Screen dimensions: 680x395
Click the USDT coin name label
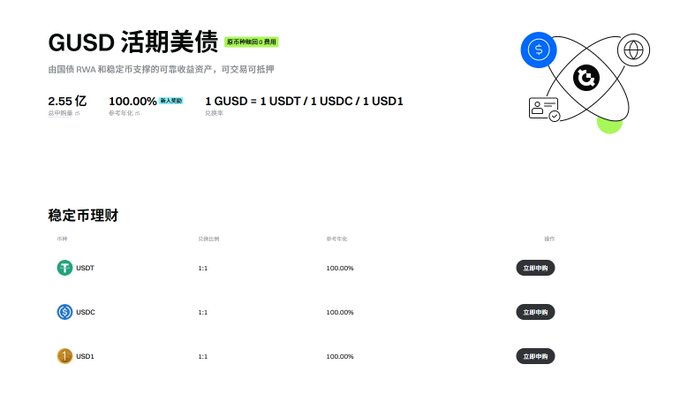point(85,268)
